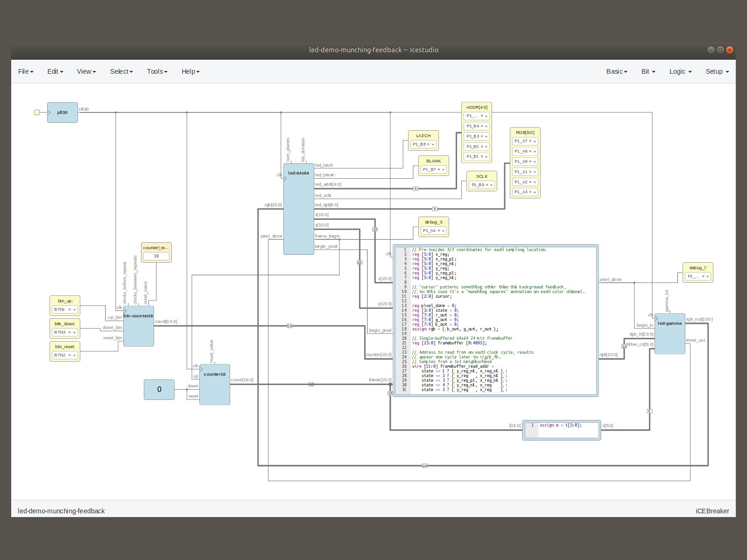Remove the P1_B7 pin from BLANK
The width and height of the screenshot is (747, 560).
[x=438, y=170]
